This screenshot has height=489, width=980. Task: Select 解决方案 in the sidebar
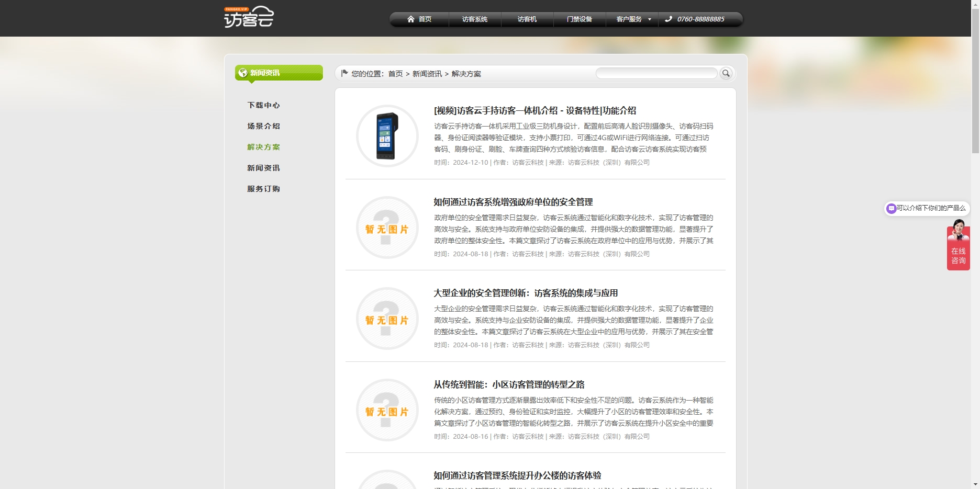[x=264, y=147]
